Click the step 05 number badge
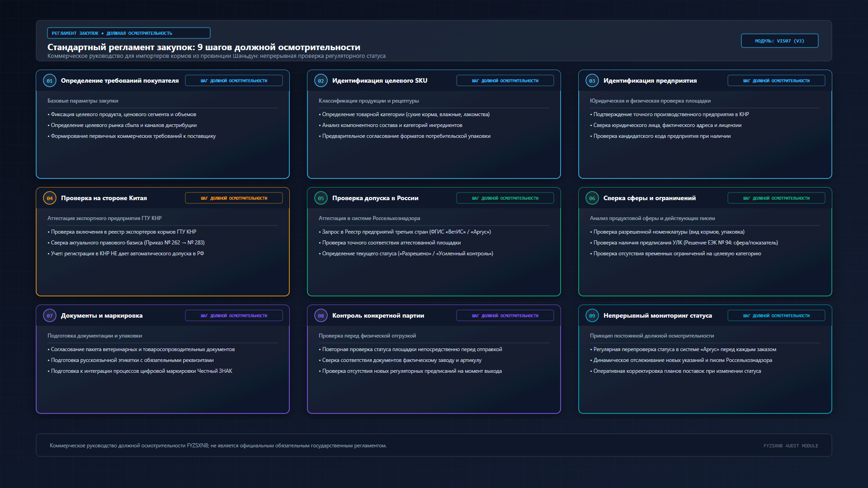Viewport: 868px width, 488px height. coord(321,198)
